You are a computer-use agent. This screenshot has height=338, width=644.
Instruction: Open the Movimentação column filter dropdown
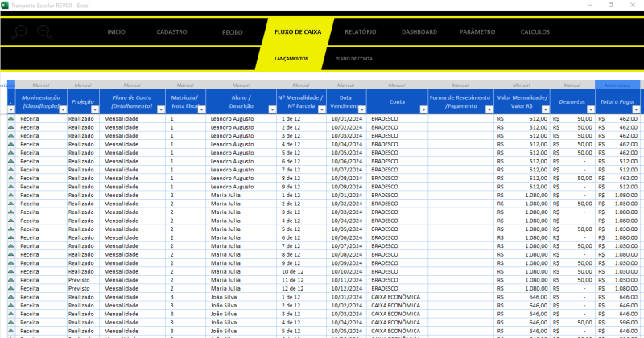63,109
